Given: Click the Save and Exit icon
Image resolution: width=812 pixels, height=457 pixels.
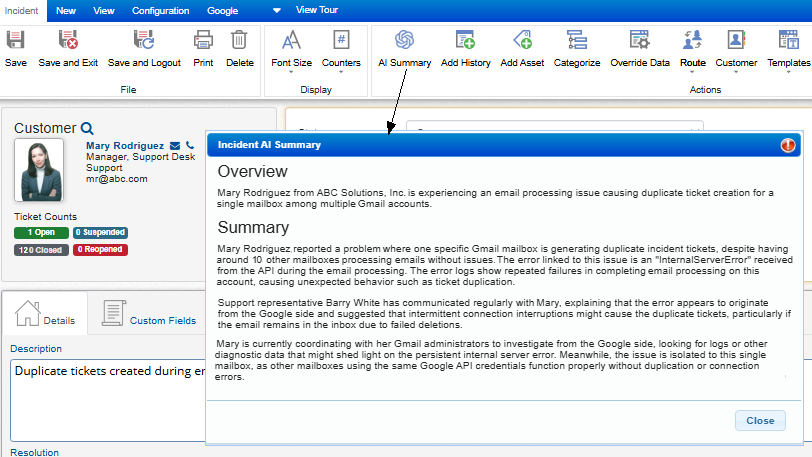Looking at the screenshot, I should 68,41.
